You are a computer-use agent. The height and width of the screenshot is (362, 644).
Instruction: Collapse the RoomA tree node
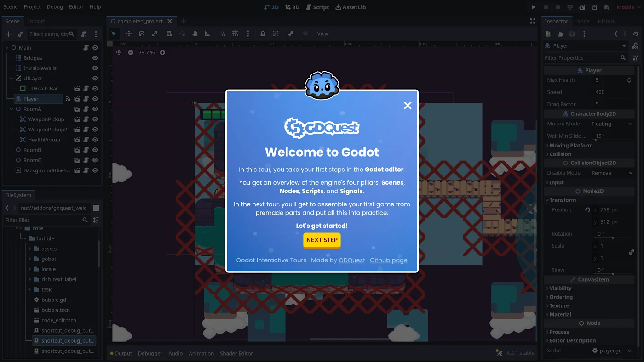point(11,109)
